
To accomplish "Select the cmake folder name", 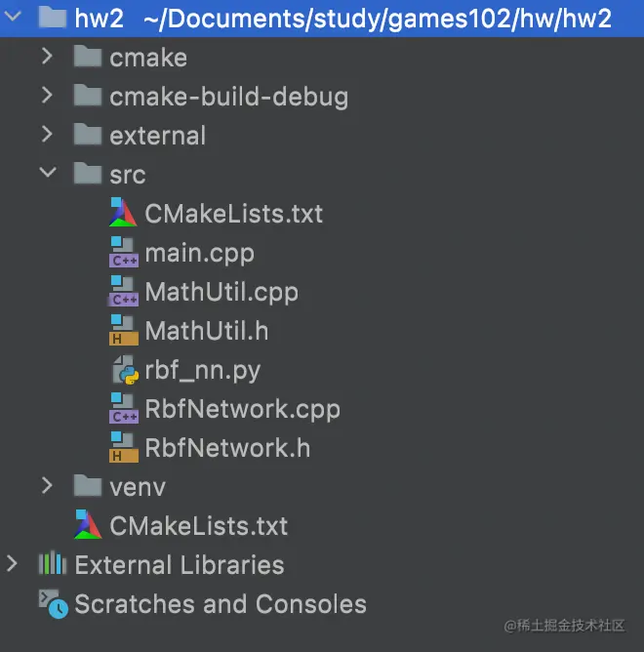I will [x=148, y=58].
